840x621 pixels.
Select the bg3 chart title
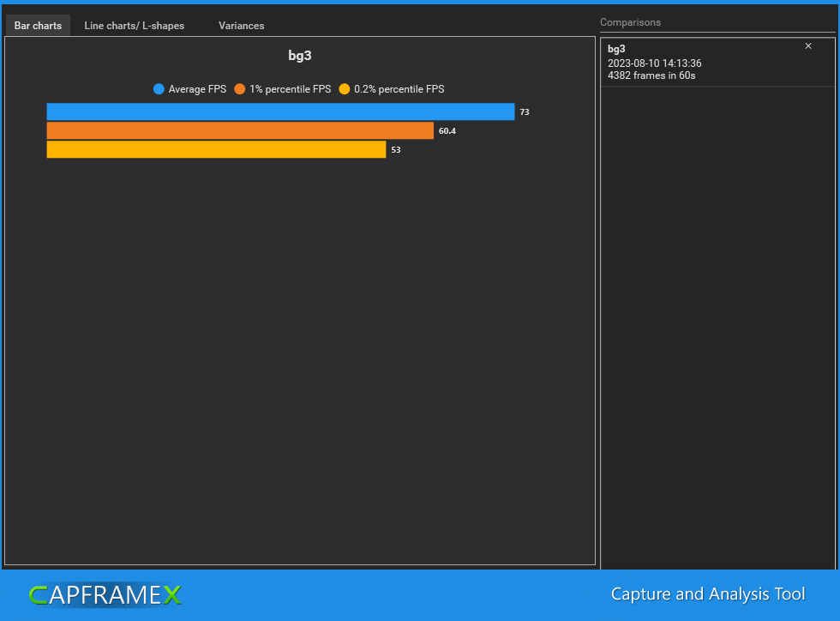299,55
